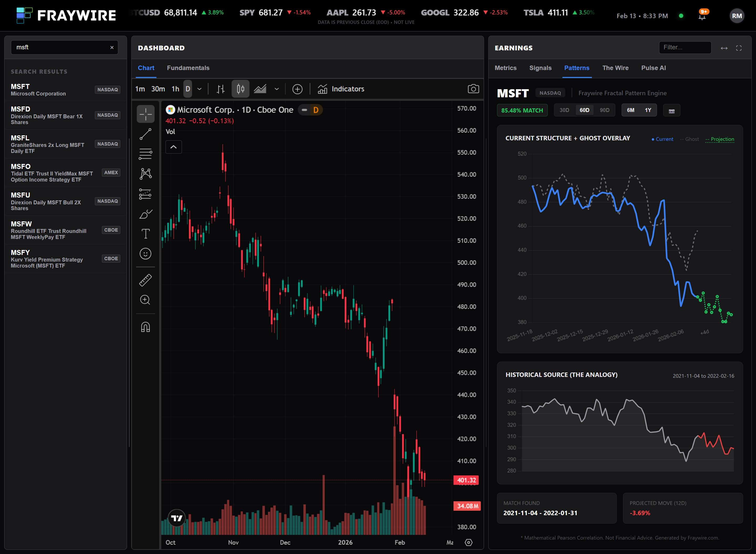Screen dimensions: 756x554
Task: Click the earnings Filter input field
Action: [685, 48]
